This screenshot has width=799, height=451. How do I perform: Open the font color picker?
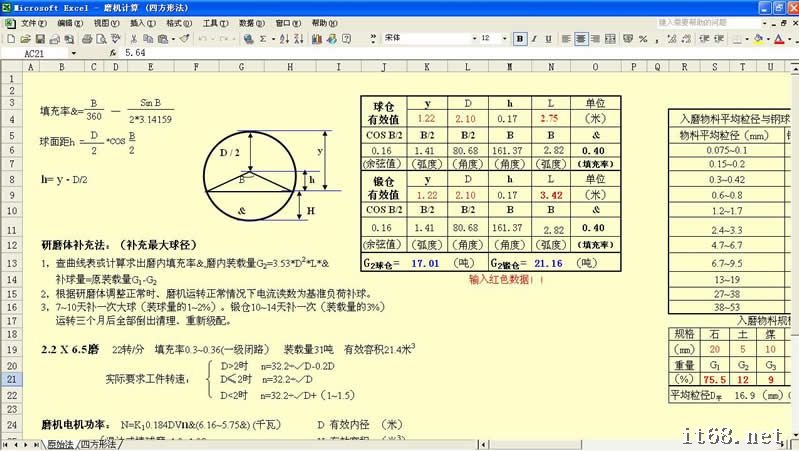point(780,38)
